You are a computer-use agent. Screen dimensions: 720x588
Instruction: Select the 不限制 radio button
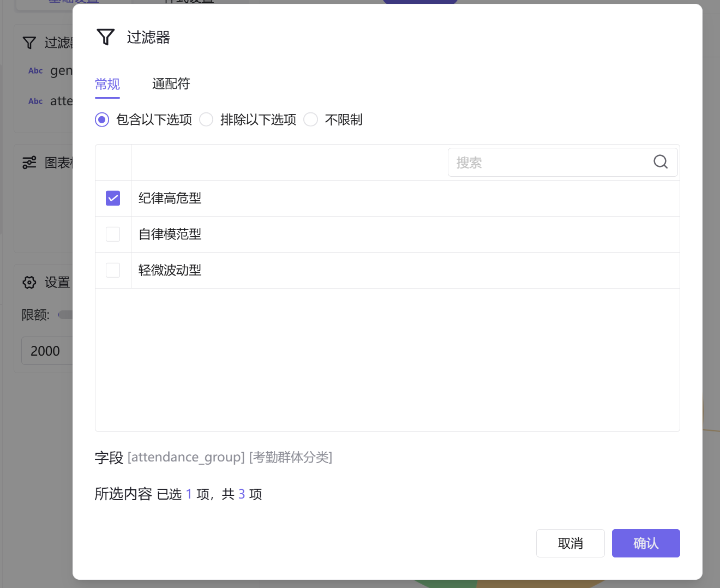tap(310, 119)
